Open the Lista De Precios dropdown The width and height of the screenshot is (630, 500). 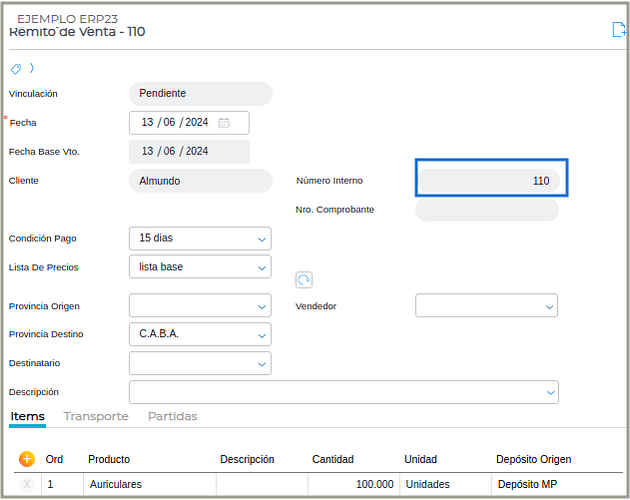coord(261,268)
